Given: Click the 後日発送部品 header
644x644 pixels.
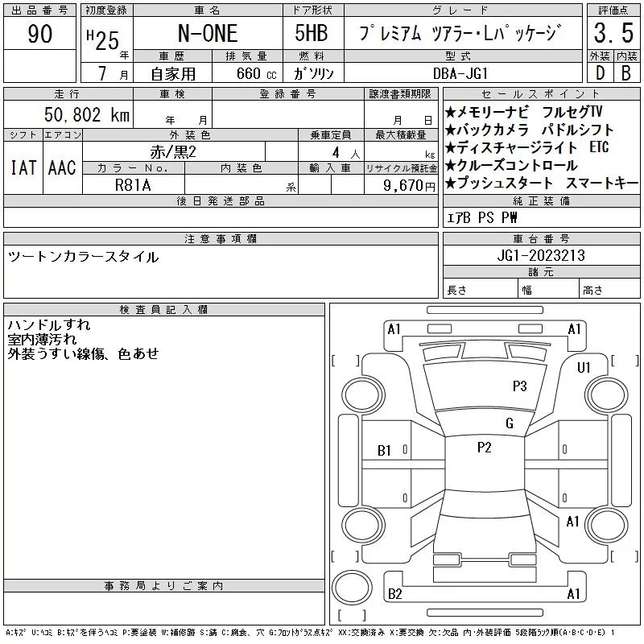Looking at the screenshot, I should coord(221,200).
